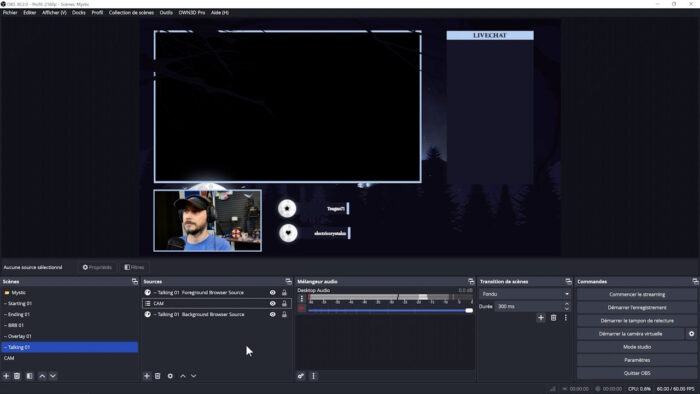Delete the selected scene via trash icon
This screenshot has height=394, width=700.
pos(17,376)
